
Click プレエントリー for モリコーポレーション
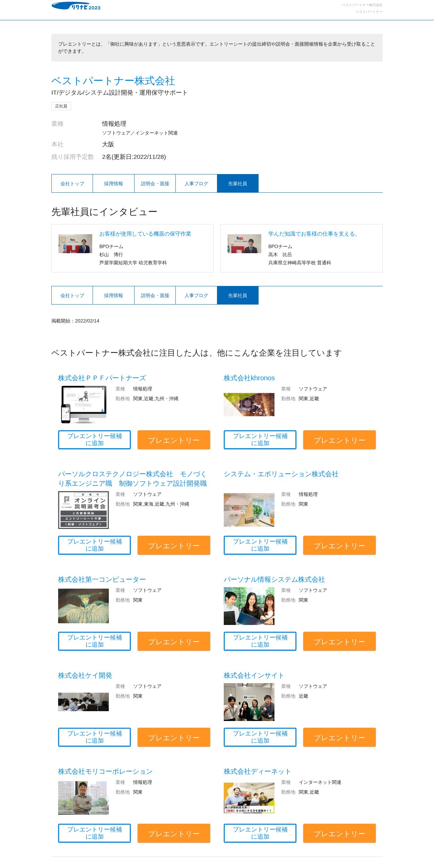174,833
